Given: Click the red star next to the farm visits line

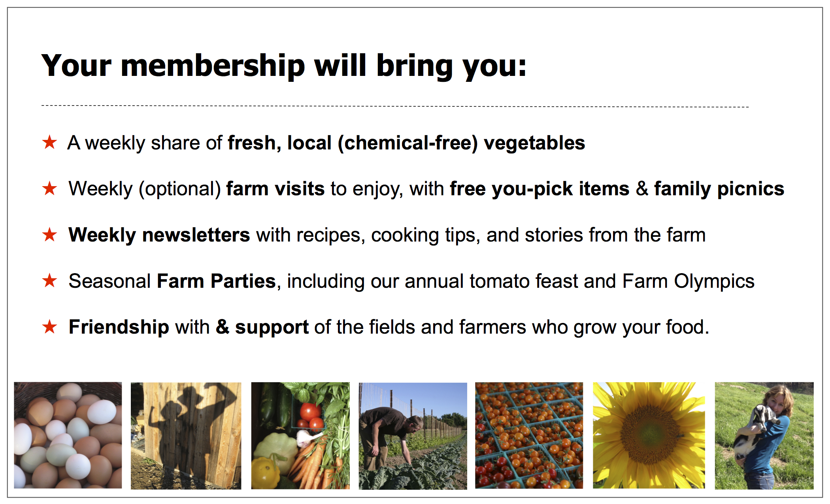Looking at the screenshot, I should (x=50, y=189).
